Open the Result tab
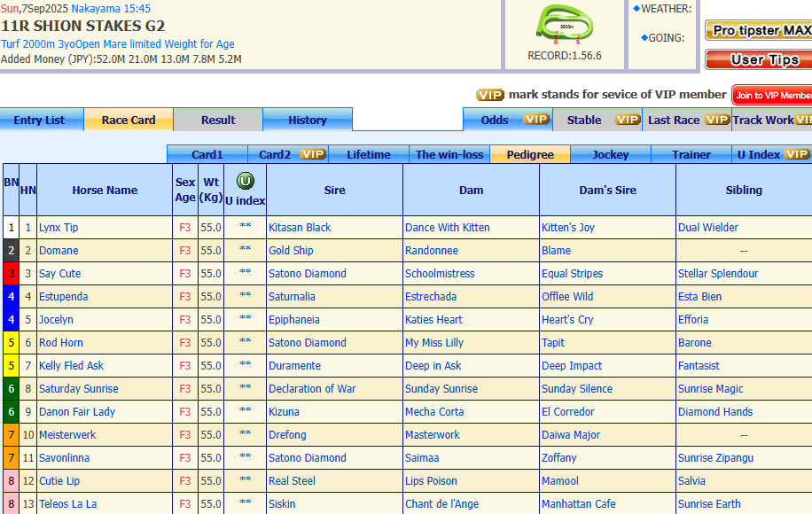The width and height of the screenshot is (812, 514). 218,120
